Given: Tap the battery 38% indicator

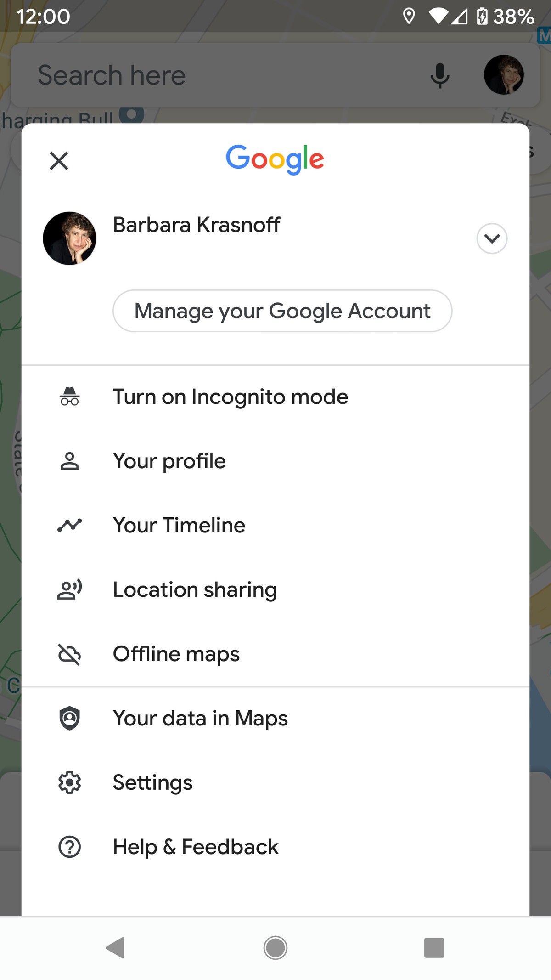Looking at the screenshot, I should click(505, 17).
